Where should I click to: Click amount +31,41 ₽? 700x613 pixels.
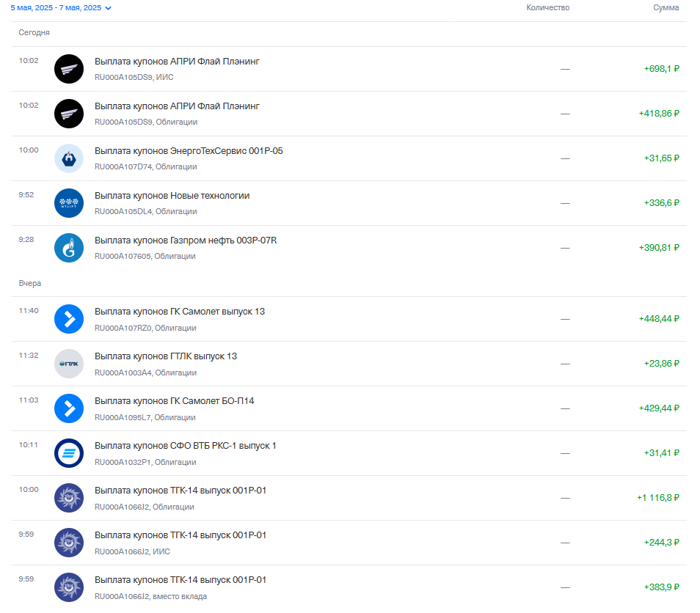(661, 453)
